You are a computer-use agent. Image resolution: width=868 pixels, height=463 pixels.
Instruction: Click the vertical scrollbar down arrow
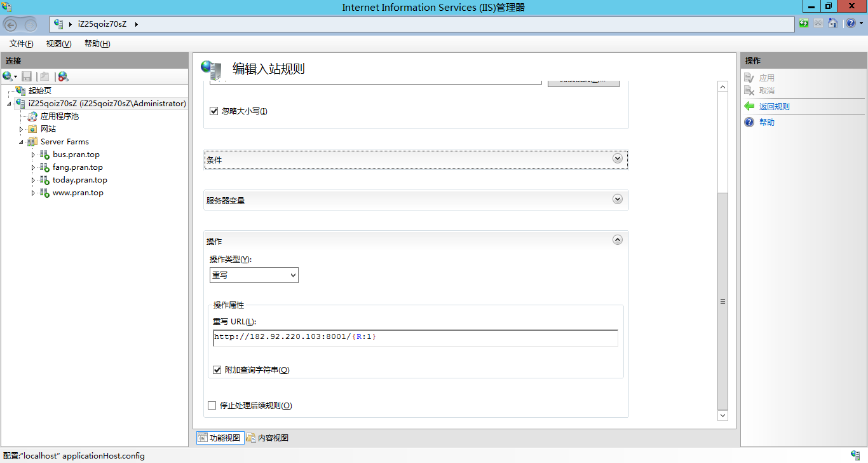[x=722, y=415]
